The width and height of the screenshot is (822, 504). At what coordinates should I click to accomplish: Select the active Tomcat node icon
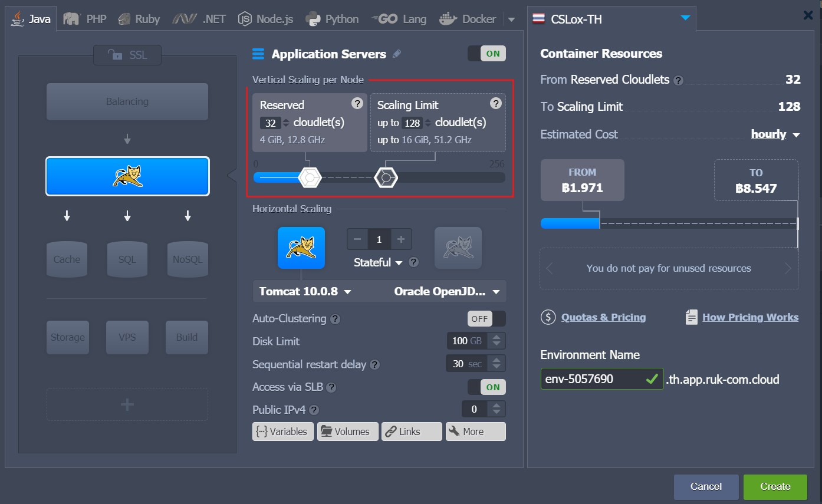coord(301,248)
